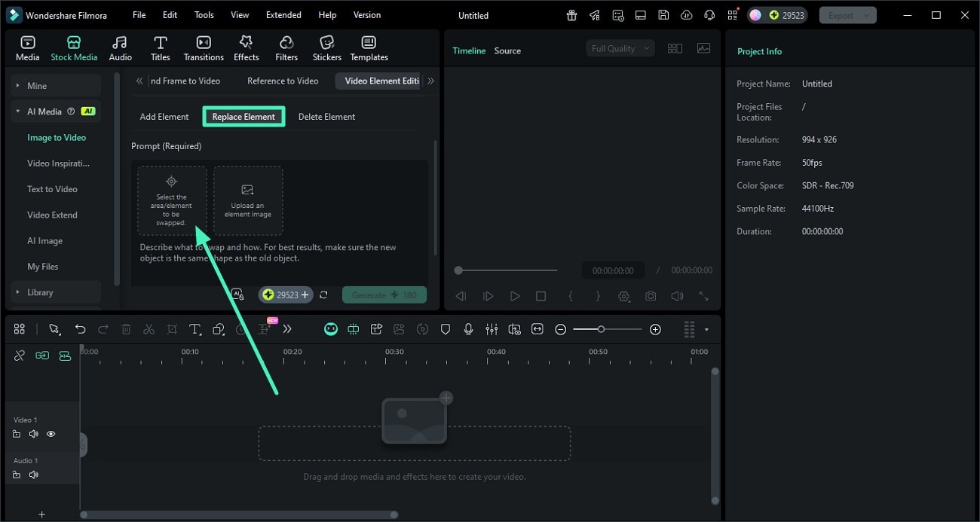Click the fullscreen preview arrows icon

pos(703,297)
